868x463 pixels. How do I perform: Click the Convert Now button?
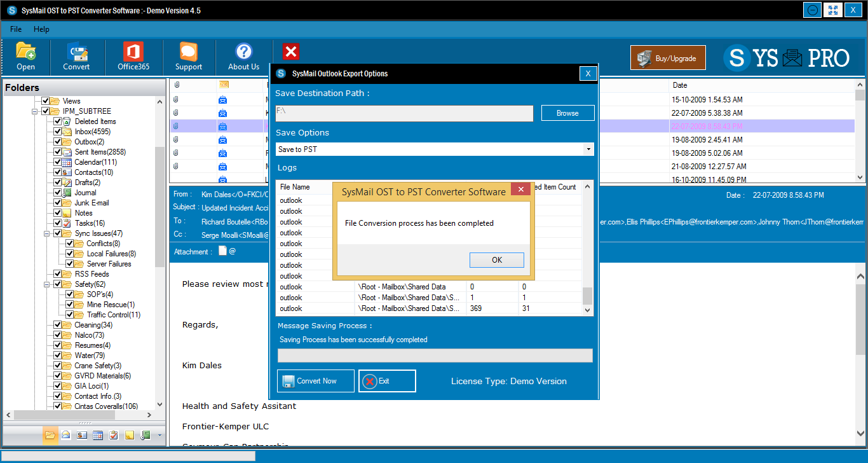pos(316,381)
